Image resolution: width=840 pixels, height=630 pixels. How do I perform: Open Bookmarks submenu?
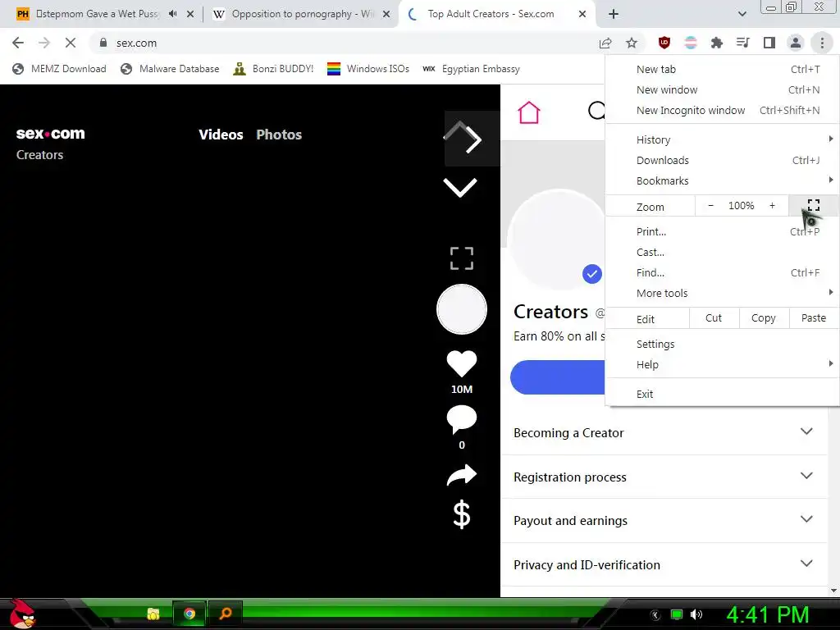[722, 180]
